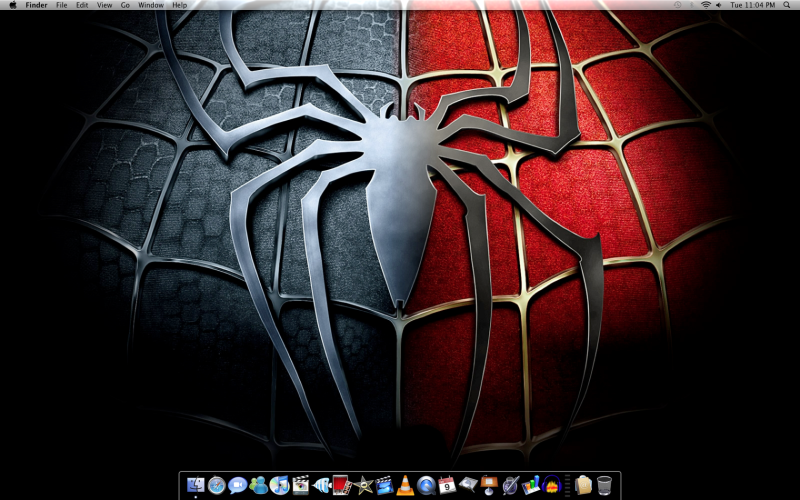The image size is (800, 500).
Task: Open Numbers bar chart icon
Action: (531, 485)
